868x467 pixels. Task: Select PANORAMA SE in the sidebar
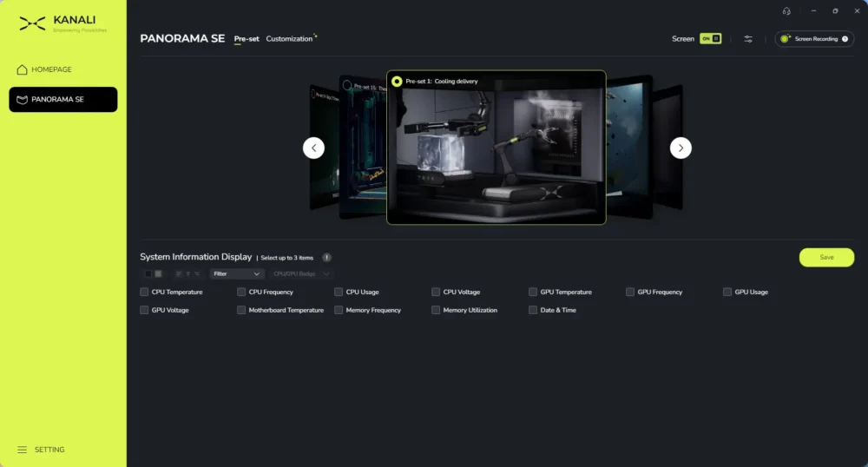click(x=63, y=100)
